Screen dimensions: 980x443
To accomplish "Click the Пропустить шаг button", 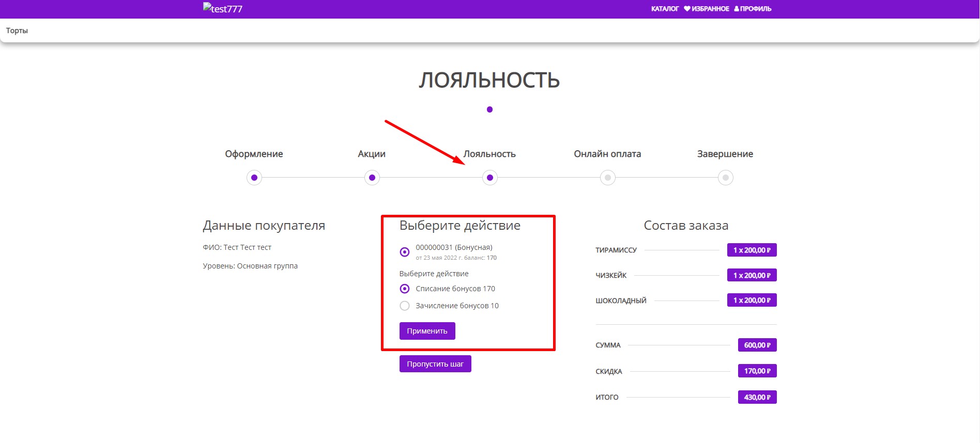I will [x=435, y=364].
